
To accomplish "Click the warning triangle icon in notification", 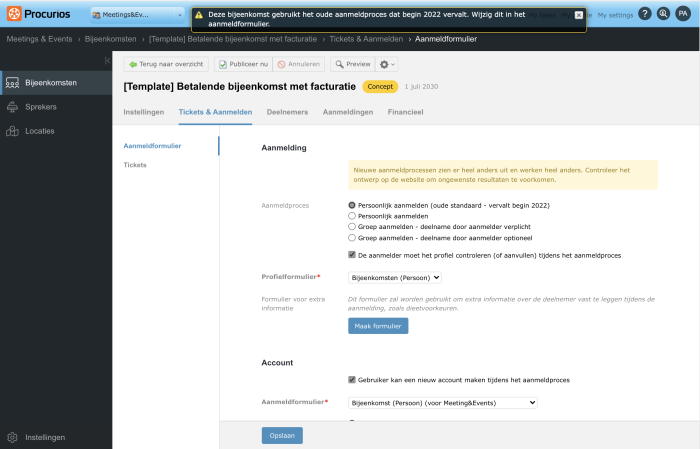I will click(x=199, y=15).
